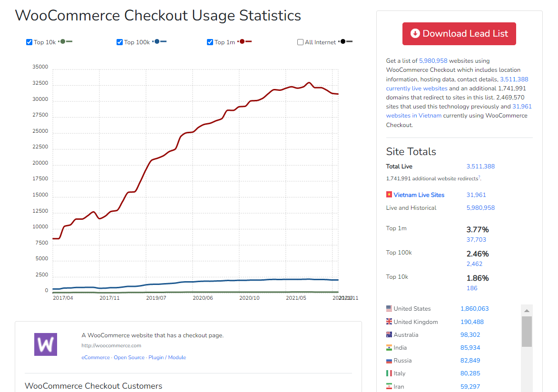
Task: Open the 31,961 websites in Vietnam link
Action: 459,111
